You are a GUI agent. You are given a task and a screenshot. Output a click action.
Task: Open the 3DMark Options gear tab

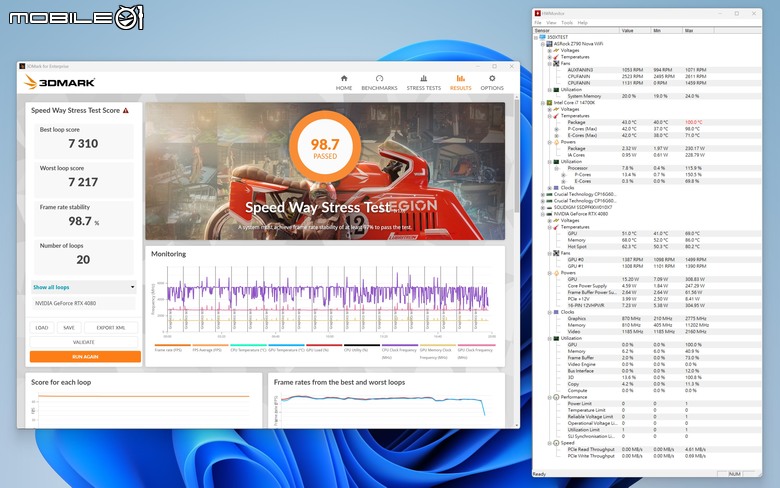click(492, 83)
